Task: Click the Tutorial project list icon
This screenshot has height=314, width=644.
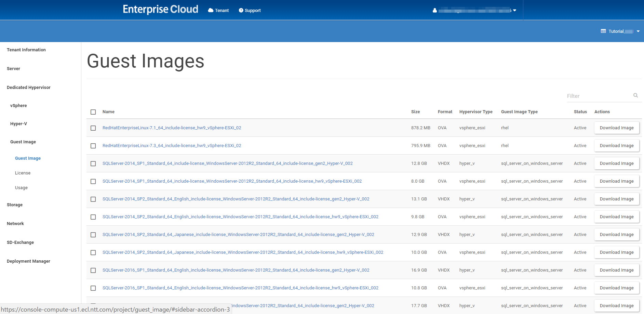Action: tap(603, 31)
